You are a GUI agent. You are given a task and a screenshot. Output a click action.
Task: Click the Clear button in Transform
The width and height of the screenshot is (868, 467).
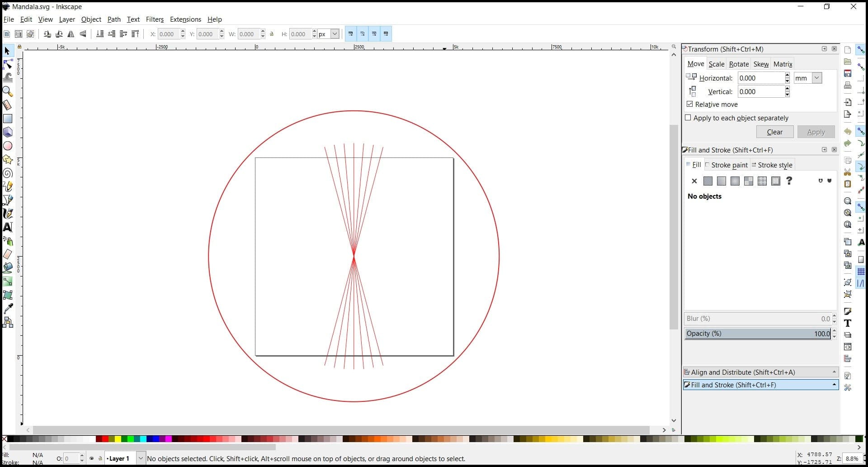click(x=775, y=132)
